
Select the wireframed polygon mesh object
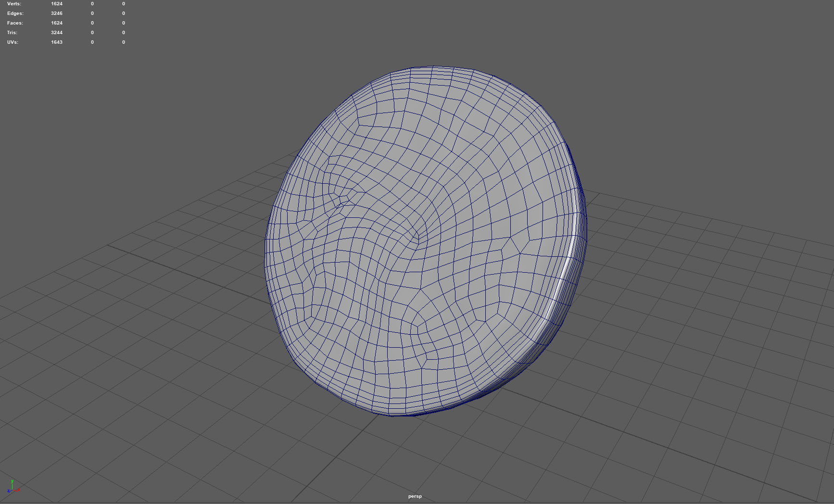click(x=426, y=240)
